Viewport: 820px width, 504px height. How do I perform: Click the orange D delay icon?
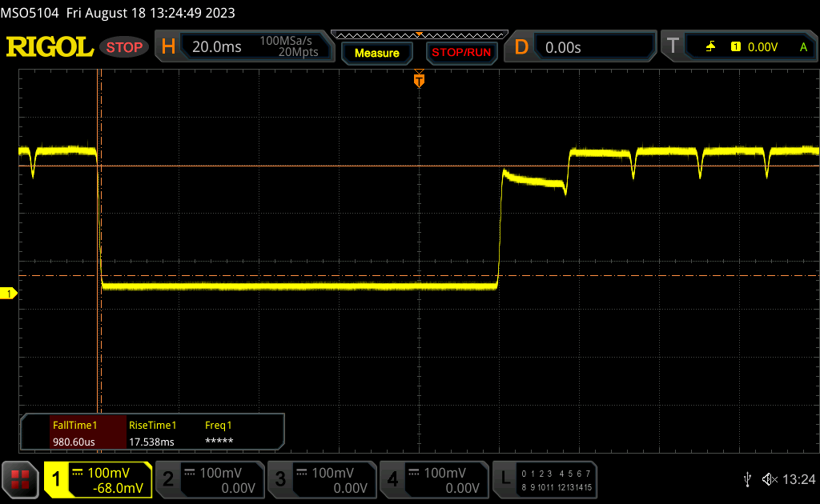521,47
